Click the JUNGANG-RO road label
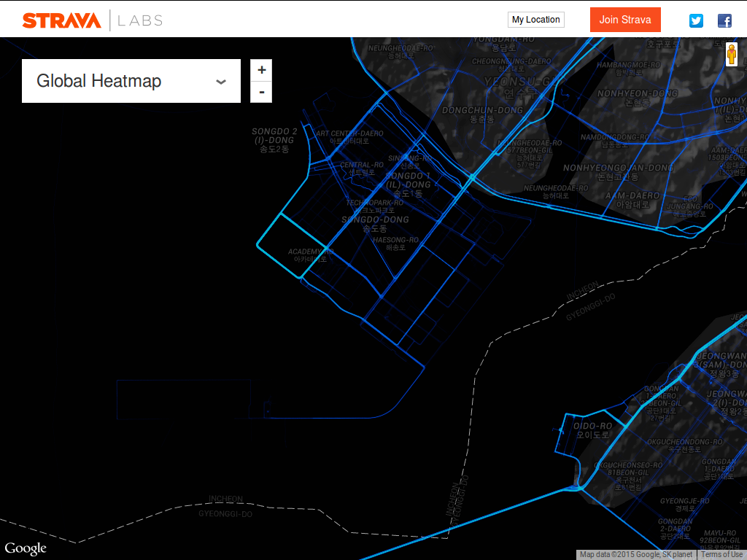 689,206
